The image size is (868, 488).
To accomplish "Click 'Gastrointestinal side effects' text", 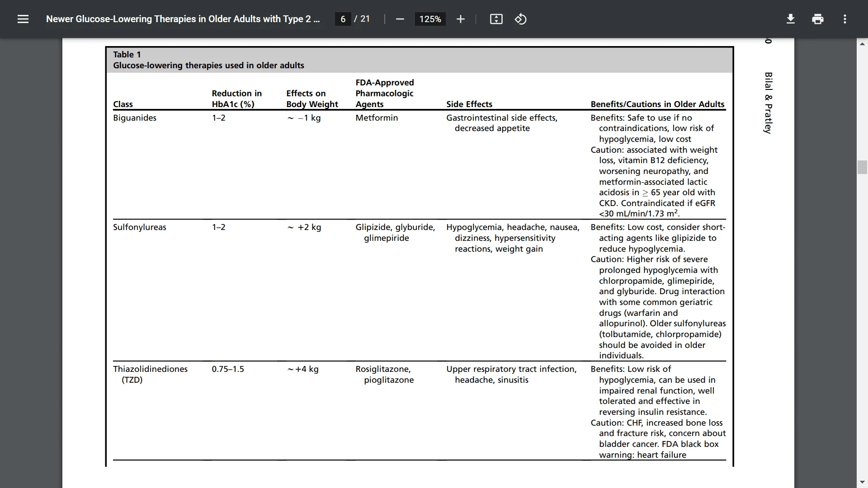I will tap(502, 118).
